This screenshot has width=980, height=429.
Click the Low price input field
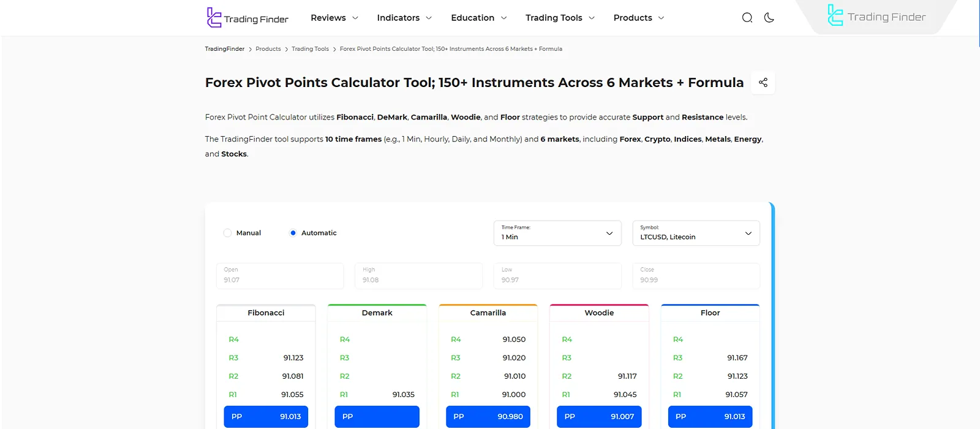click(557, 276)
